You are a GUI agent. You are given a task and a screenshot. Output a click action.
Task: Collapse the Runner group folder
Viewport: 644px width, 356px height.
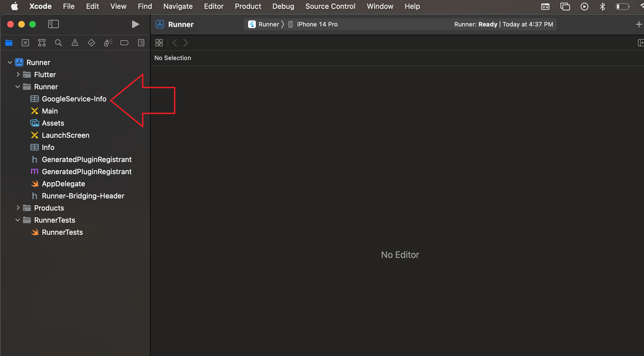tap(18, 87)
